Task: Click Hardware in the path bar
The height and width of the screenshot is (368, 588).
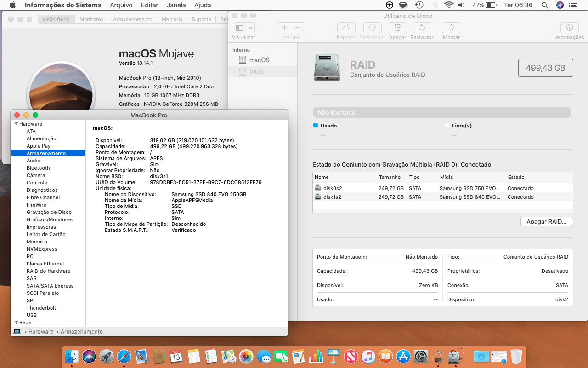Action: click(41, 332)
